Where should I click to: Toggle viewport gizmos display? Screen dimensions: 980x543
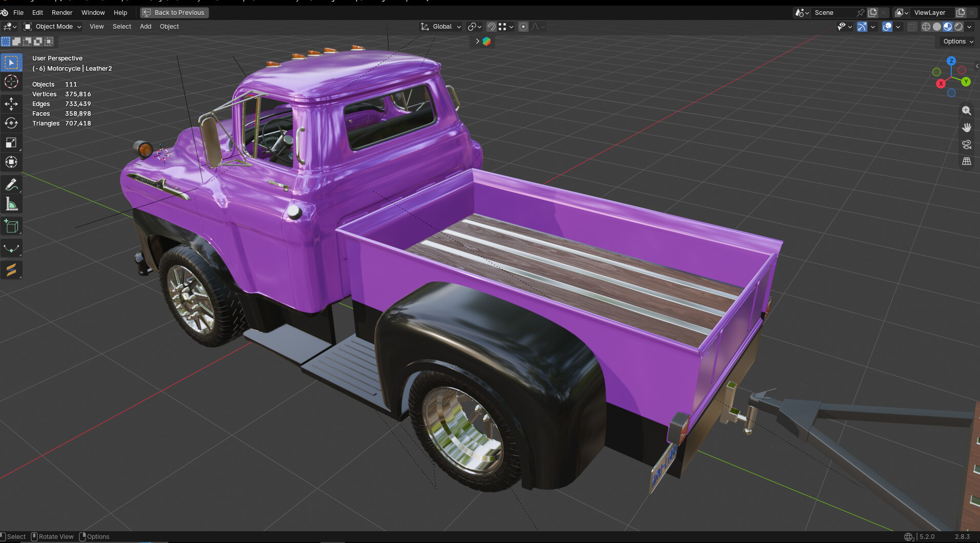(x=862, y=27)
